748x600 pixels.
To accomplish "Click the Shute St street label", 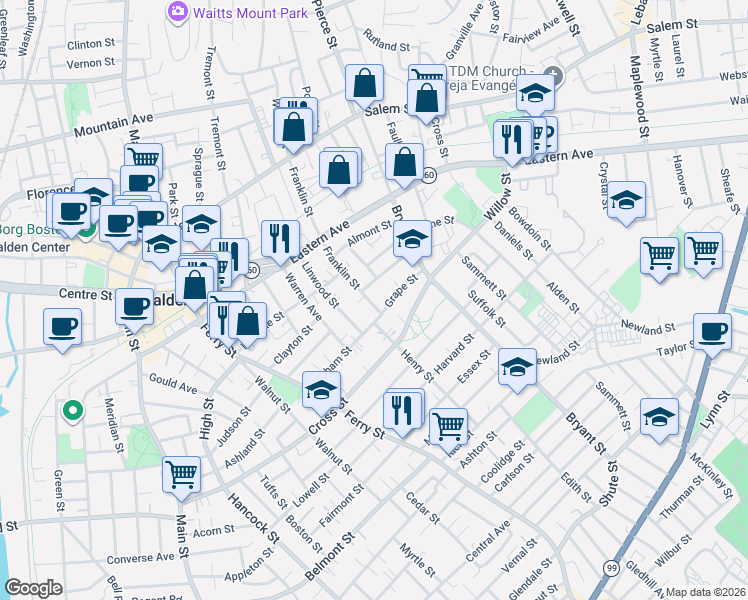I will point(608,484).
